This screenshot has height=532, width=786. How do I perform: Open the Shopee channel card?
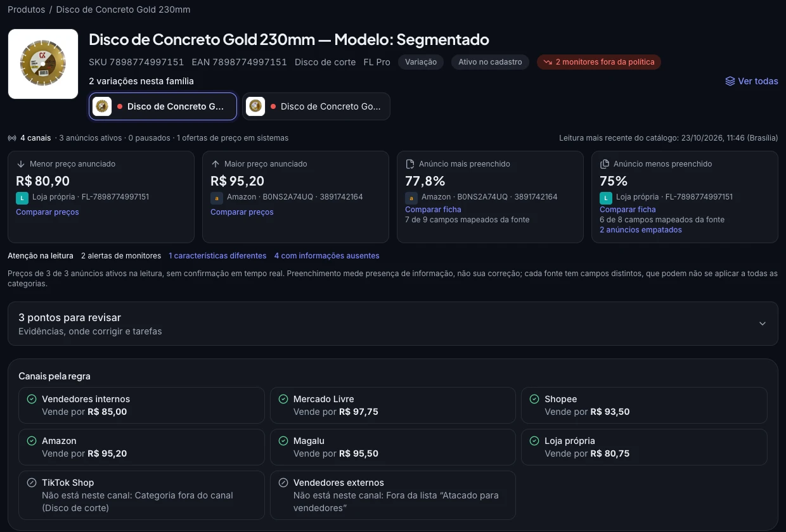[x=644, y=405]
